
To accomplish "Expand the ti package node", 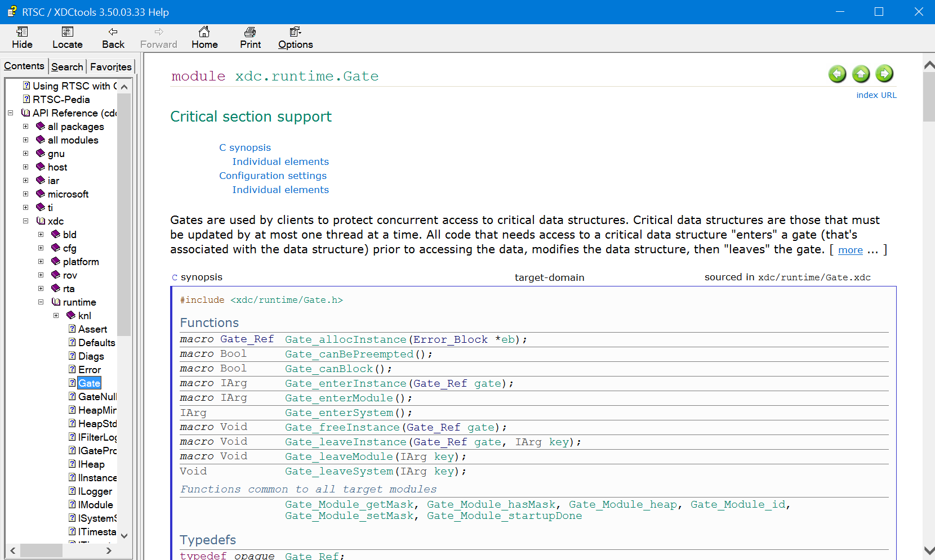I will [x=25, y=208].
